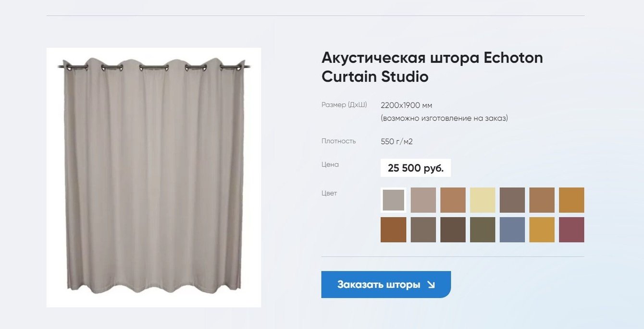Screen dimensions: 644x329
Task: Choose the light taupe swatch beside the selected gray
Action: pos(423,200)
